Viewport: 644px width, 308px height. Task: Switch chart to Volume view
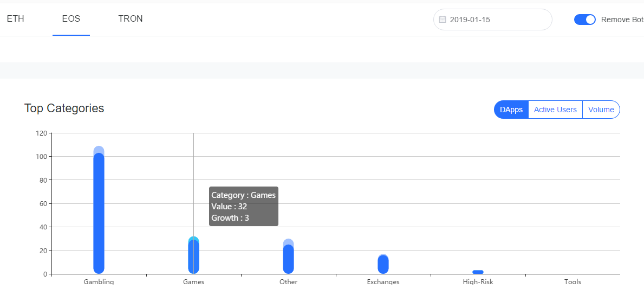pyautogui.click(x=601, y=110)
